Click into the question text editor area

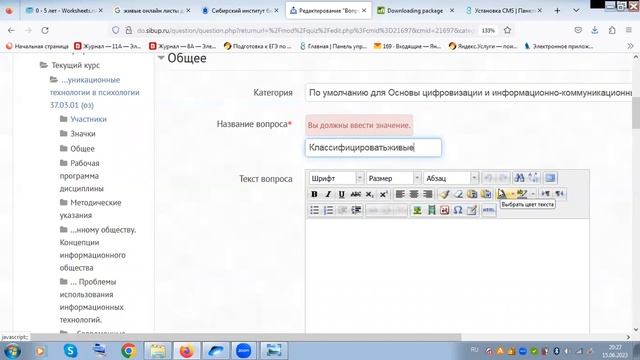tap(447, 276)
